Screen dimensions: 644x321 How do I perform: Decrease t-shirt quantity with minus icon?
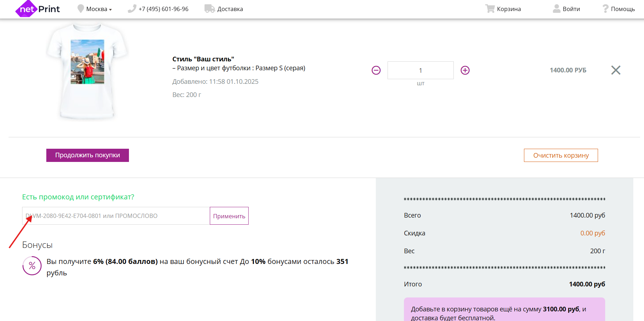[x=376, y=70]
